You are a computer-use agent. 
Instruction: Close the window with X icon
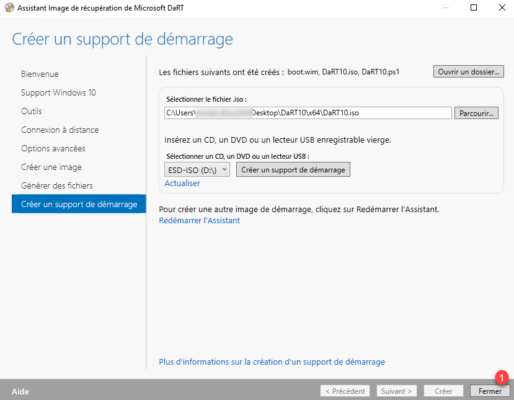502,7
